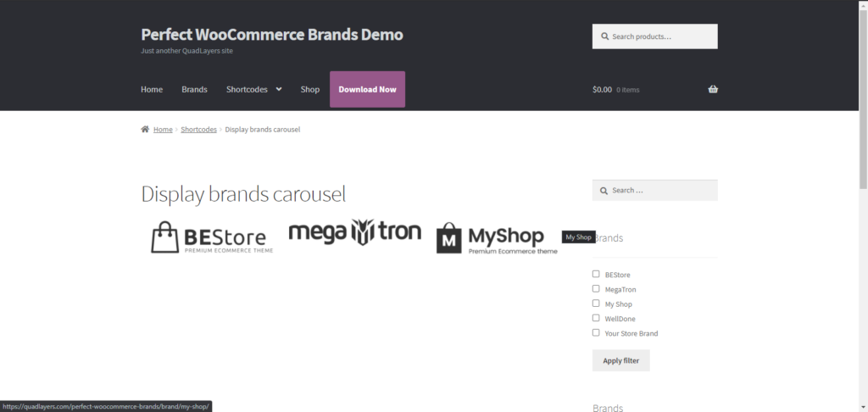868x412 pixels.
Task: Go to Home in the navigation menu
Action: [x=152, y=89]
